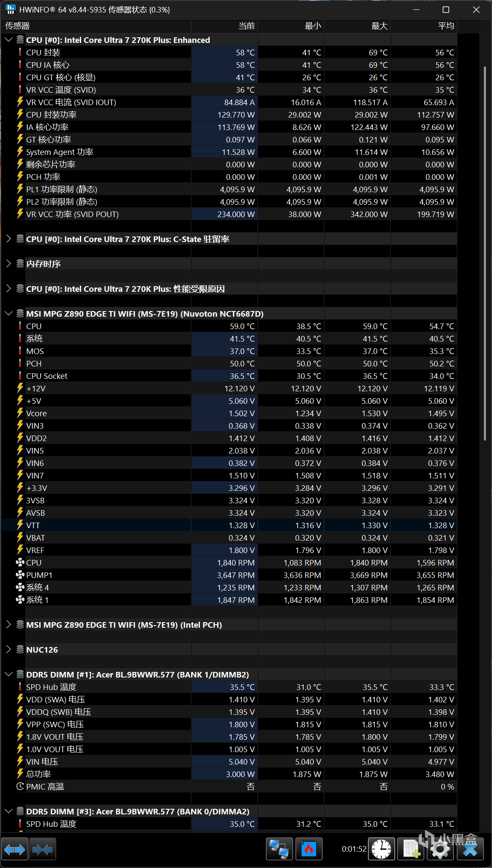Select the CPU GT 核心 (核显) row

(x=229, y=77)
